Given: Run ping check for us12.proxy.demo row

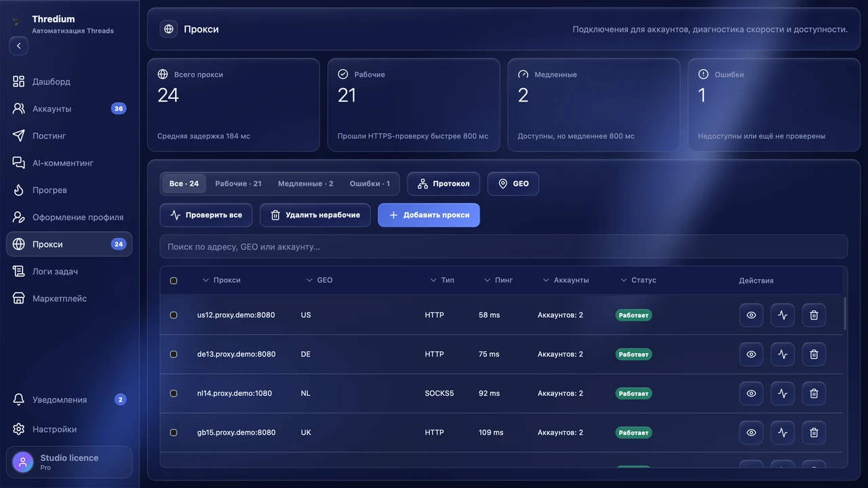Looking at the screenshot, I should pos(783,315).
